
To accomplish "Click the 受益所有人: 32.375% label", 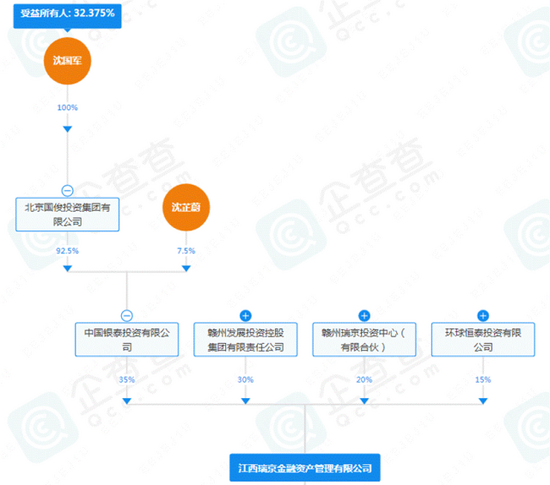I will [x=67, y=16].
